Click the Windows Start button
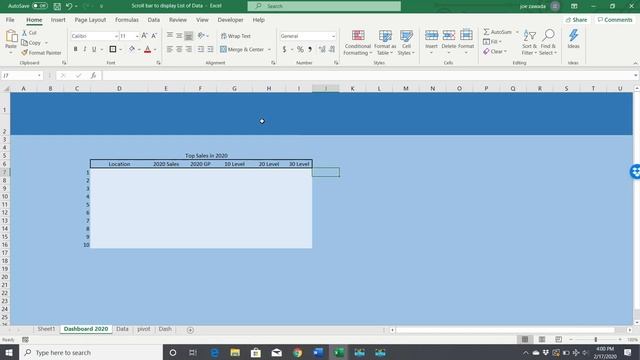This screenshot has height=360, width=640. pos(9,352)
